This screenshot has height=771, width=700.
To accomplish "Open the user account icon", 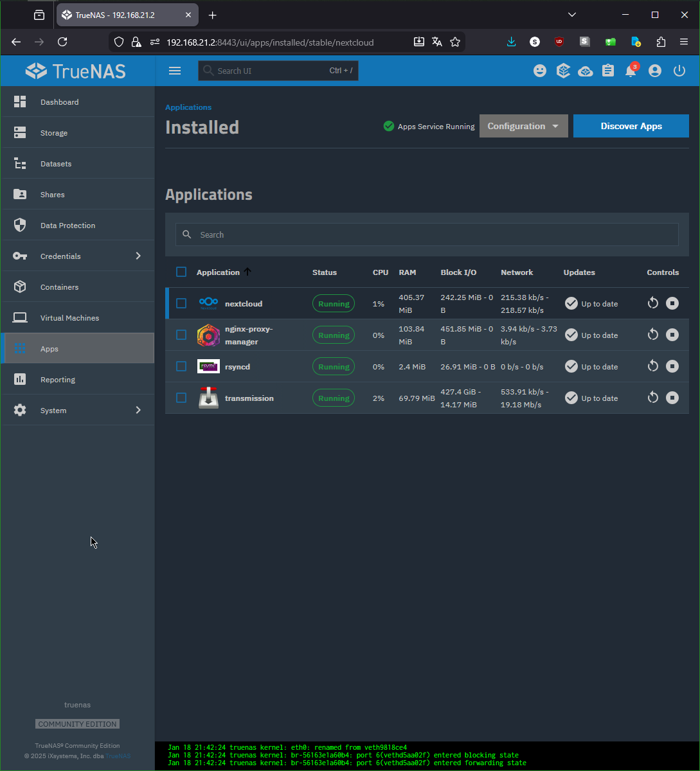I will click(655, 71).
